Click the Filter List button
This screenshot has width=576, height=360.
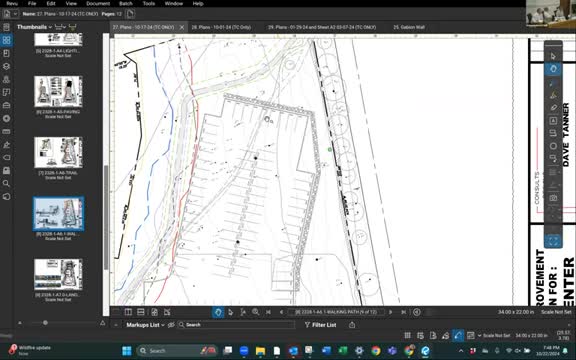pos(320,325)
